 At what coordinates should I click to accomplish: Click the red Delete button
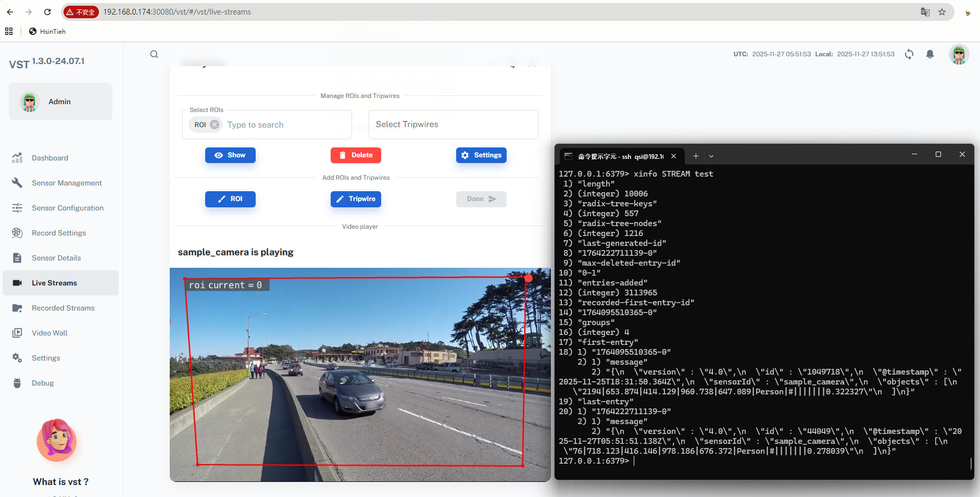[356, 155]
